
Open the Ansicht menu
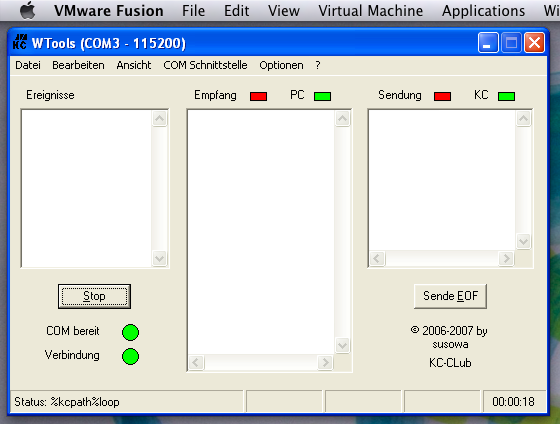coord(134,65)
